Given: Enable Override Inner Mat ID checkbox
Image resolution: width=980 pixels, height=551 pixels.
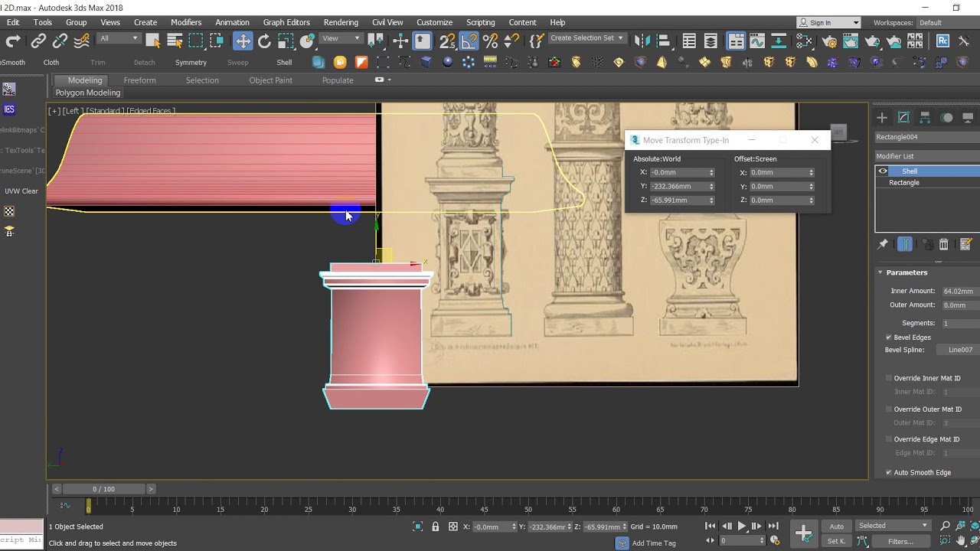Looking at the screenshot, I should coord(889,378).
